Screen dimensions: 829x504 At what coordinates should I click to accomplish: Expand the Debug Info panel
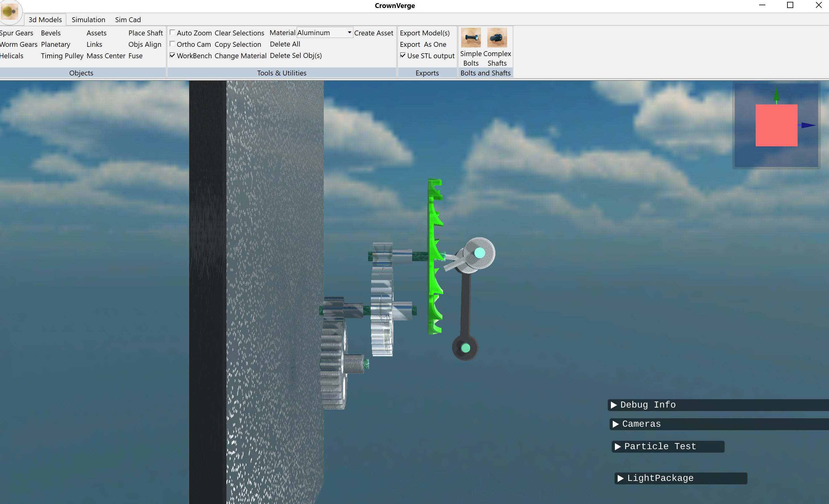(x=614, y=405)
